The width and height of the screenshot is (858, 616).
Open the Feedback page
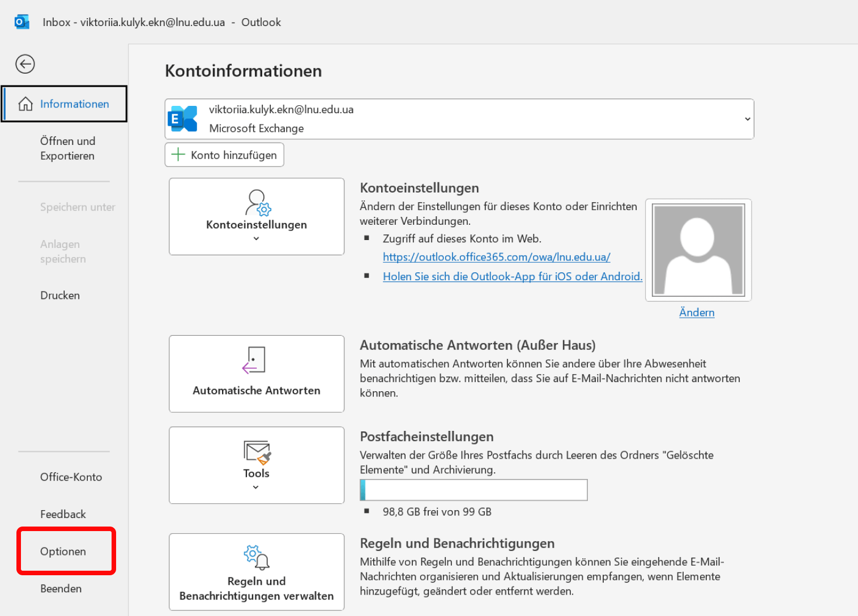63,514
